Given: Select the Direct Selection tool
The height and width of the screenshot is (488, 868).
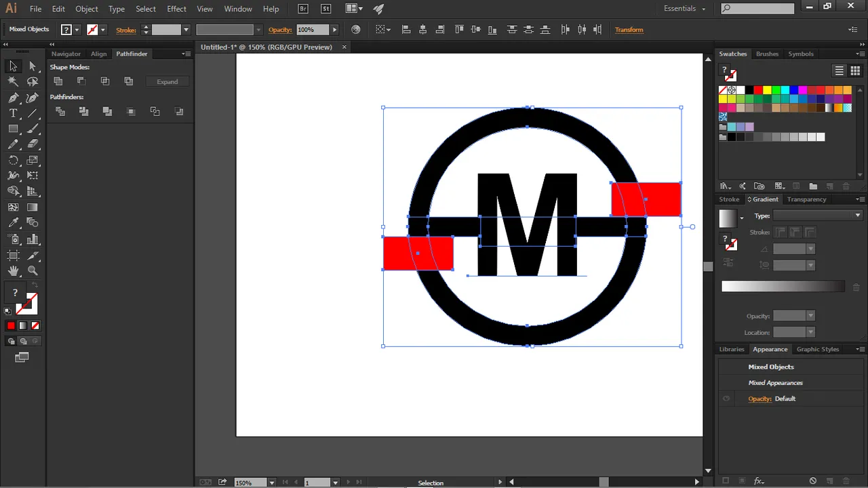Looking at the screenshot, I should pos(33,66).
